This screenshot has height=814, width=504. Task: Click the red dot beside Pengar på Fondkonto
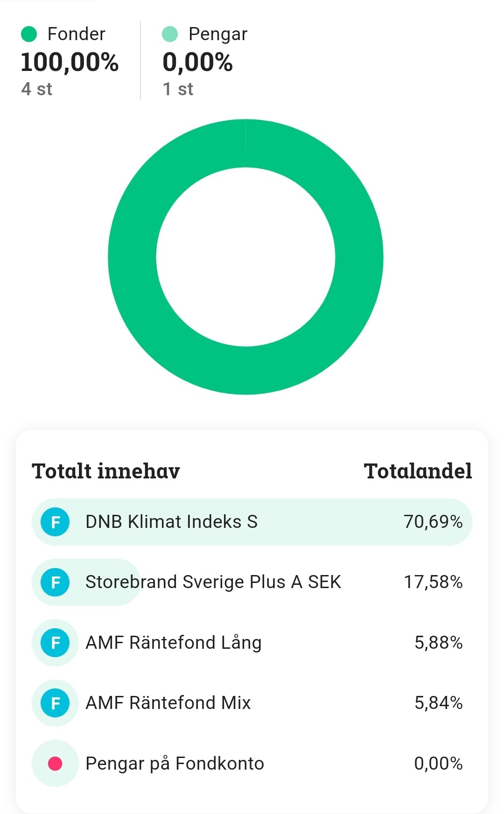click(55, 764)
